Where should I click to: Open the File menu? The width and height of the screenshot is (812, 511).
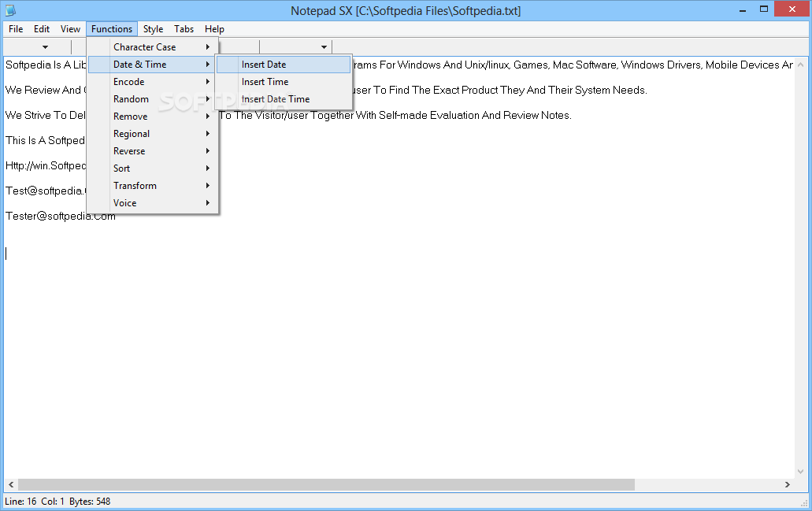[x=16, y=29]
